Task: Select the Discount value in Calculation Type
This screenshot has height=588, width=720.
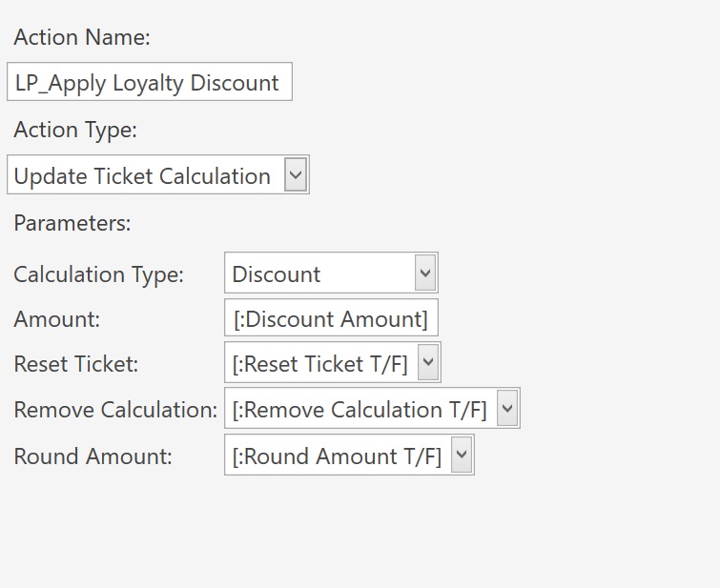Action: (277, 274)
